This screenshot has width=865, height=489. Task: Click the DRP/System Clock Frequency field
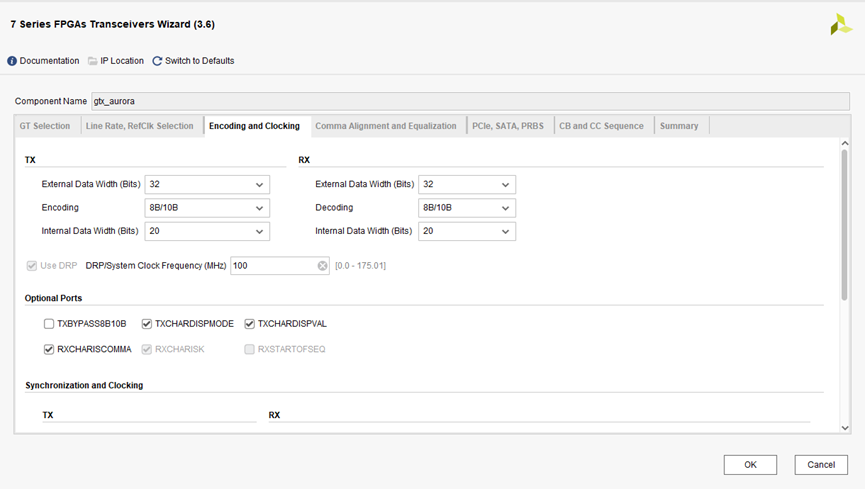click(x=272, y=266)
